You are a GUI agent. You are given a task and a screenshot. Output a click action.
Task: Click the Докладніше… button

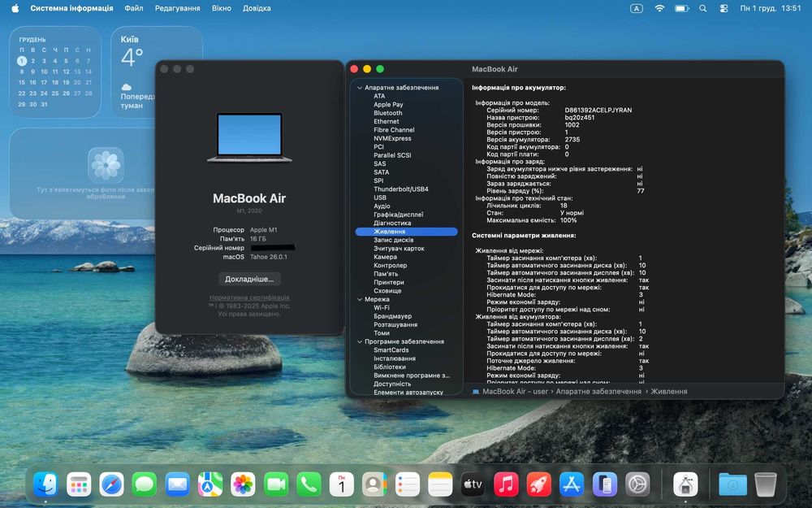249,279
